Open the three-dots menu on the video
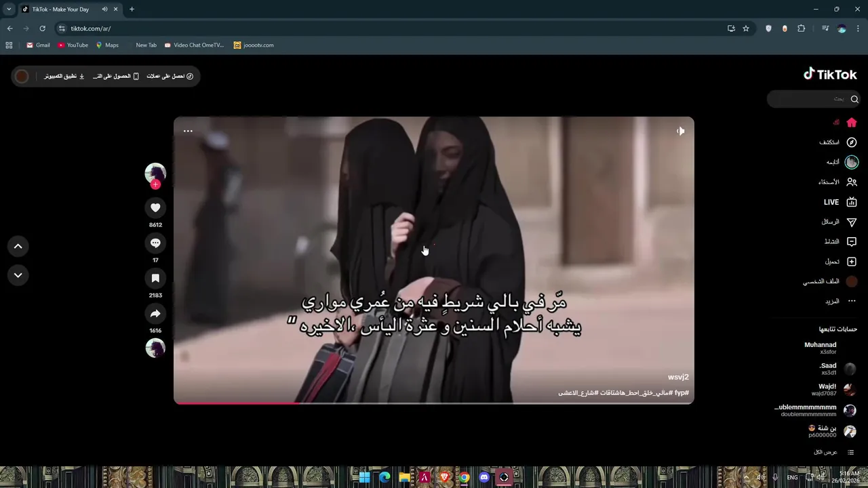This screenshot has height=488, width=868. (188, 131)
